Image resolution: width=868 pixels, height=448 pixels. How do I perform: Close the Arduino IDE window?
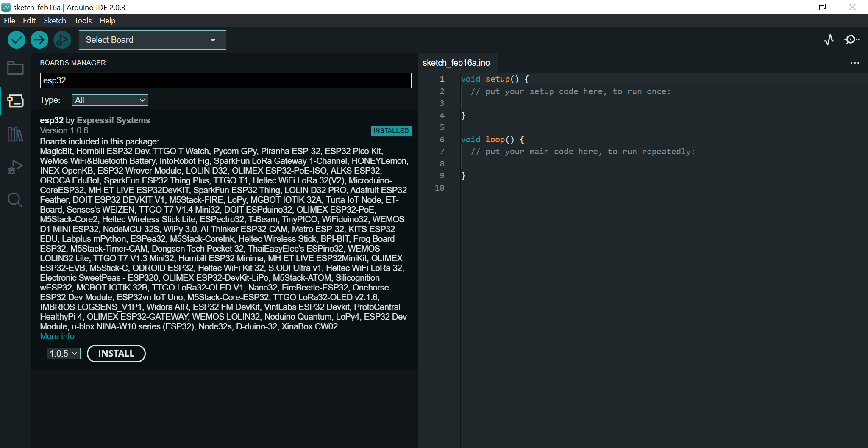pos(852,7)
